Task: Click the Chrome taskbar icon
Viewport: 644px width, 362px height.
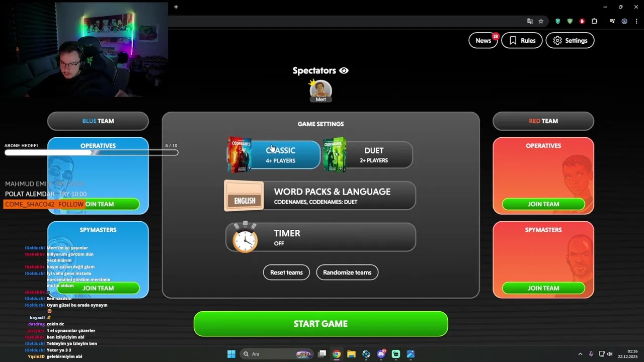Action: coord(337,354)
